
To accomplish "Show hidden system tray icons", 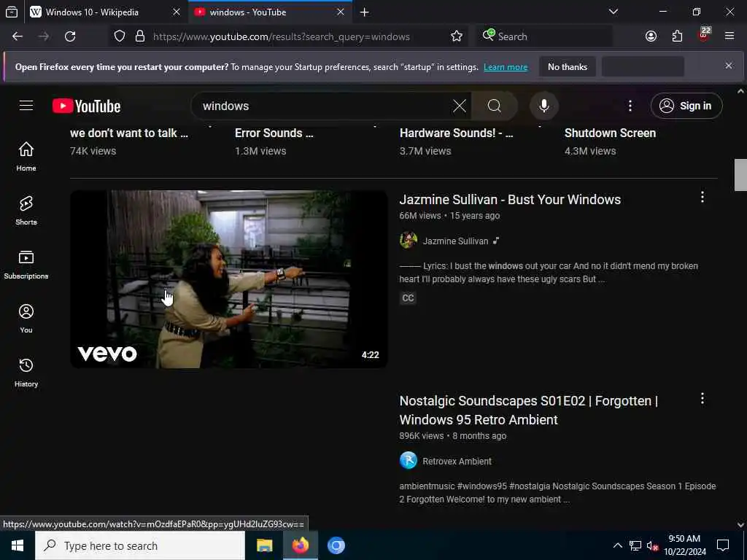I will tap(617, 545).
